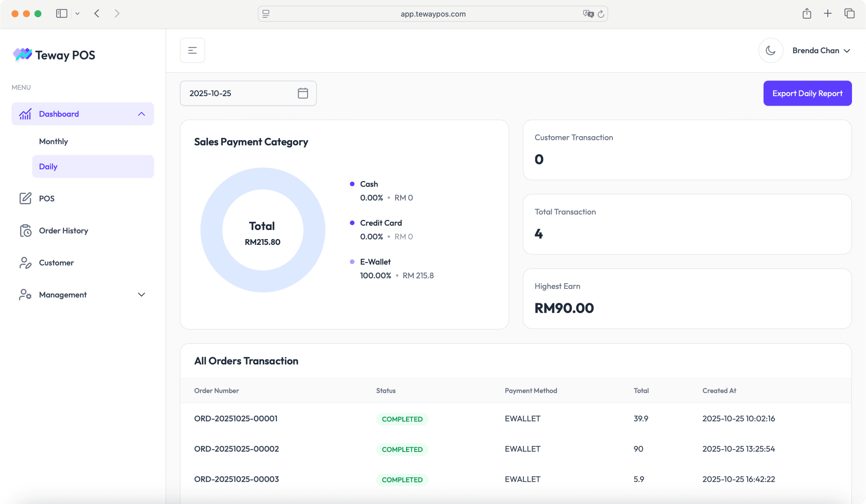This screenshot has height=504, width=866.
Task: Select Daily dashboard submenu item
Action: coord(48,167)
